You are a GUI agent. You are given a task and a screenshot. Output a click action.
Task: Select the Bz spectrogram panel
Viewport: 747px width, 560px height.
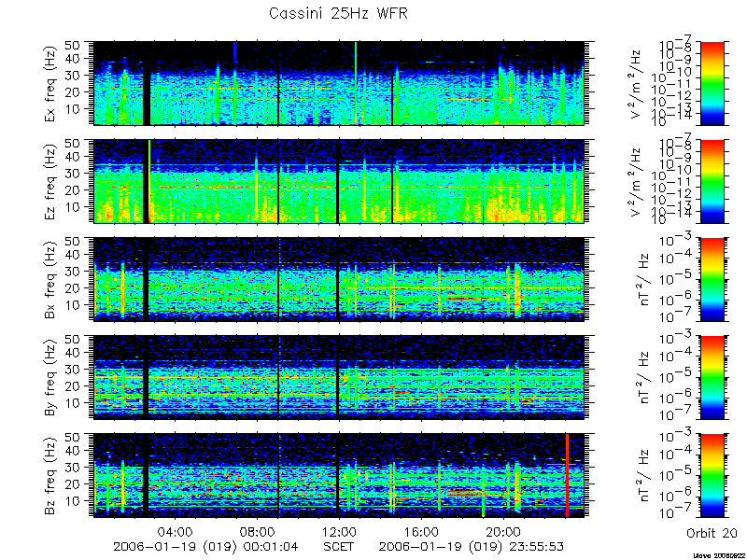coord(338,476)
